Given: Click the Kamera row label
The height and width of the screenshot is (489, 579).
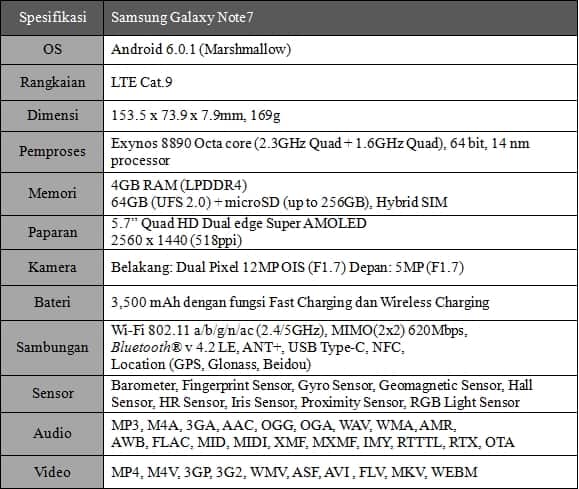Looking at the screenshot, I should click(x=52, y=267).
